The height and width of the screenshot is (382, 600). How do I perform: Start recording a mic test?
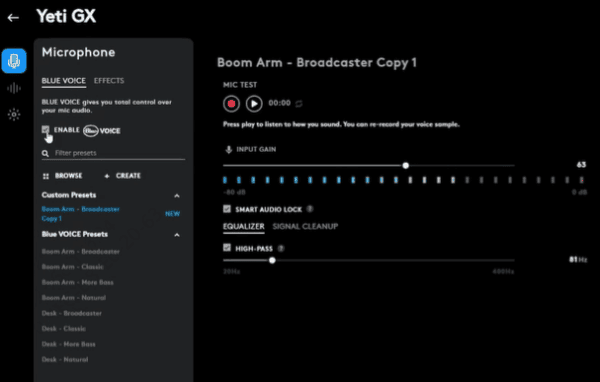231,103
